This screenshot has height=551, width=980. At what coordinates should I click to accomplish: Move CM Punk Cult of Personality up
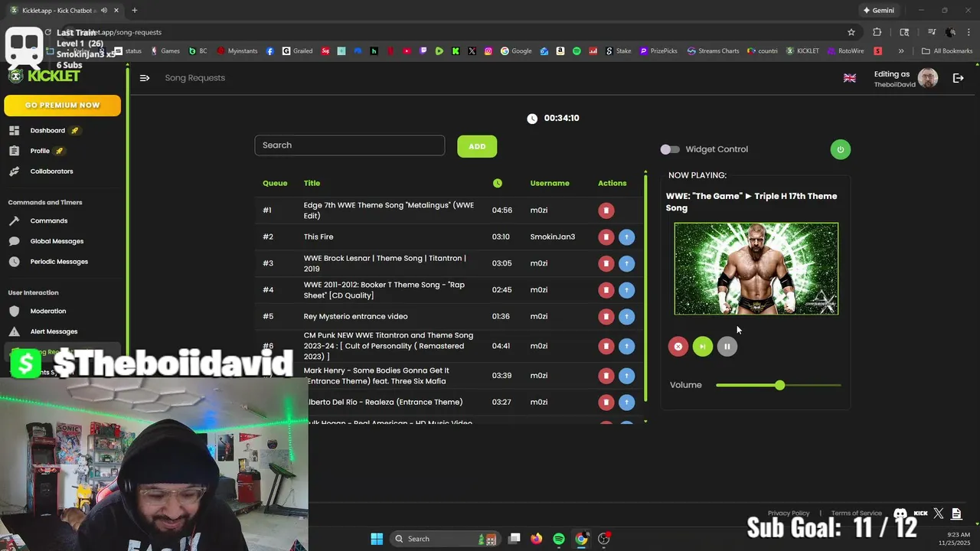point(626,346)
